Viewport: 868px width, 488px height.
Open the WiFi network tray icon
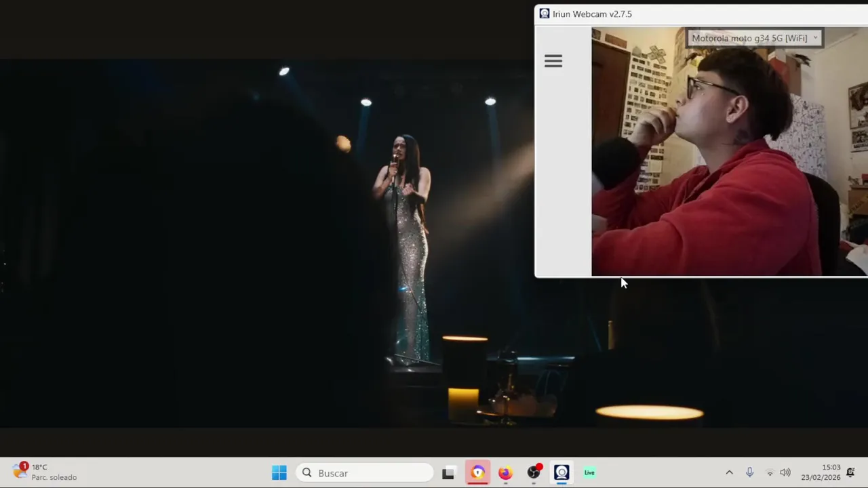770,473
